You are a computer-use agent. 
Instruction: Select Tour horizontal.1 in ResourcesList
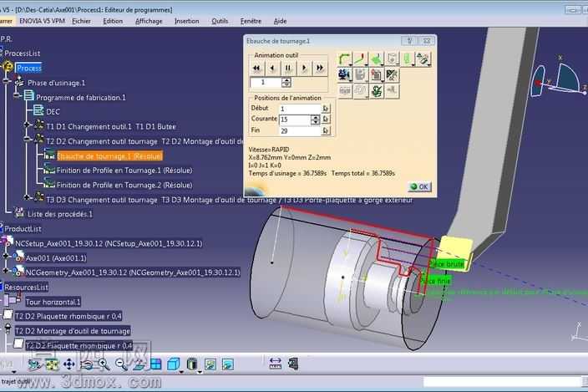point(53,302)
